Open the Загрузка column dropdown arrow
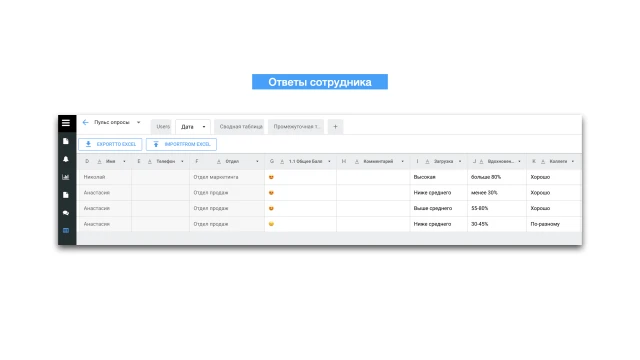The height and width of the screenshot is (360, 640). coord(460,162)
